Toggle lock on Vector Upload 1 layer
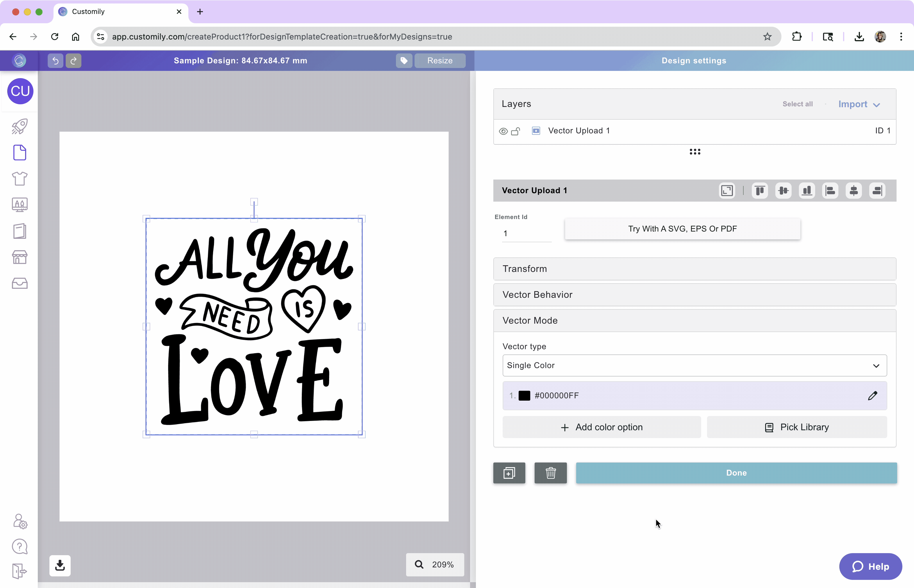This screenshot has height=588, width=914. click(515, 131)
